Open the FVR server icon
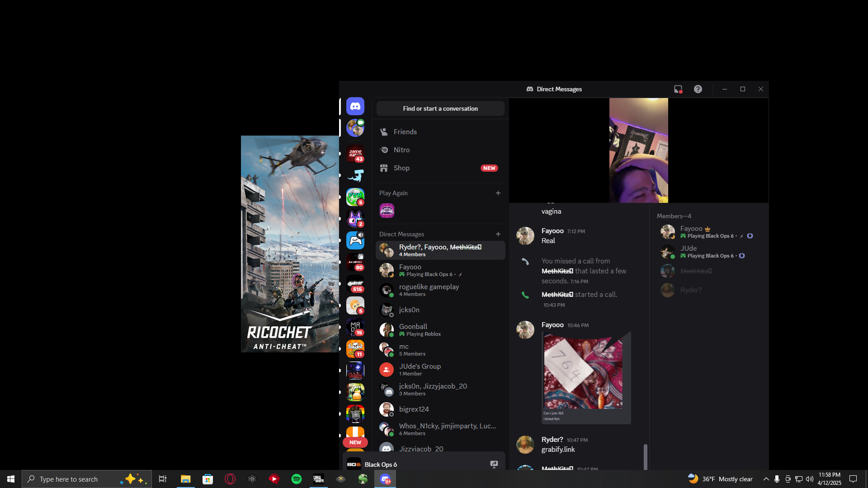This screenshot has height=488, width=868. click(x=355, y=197)
